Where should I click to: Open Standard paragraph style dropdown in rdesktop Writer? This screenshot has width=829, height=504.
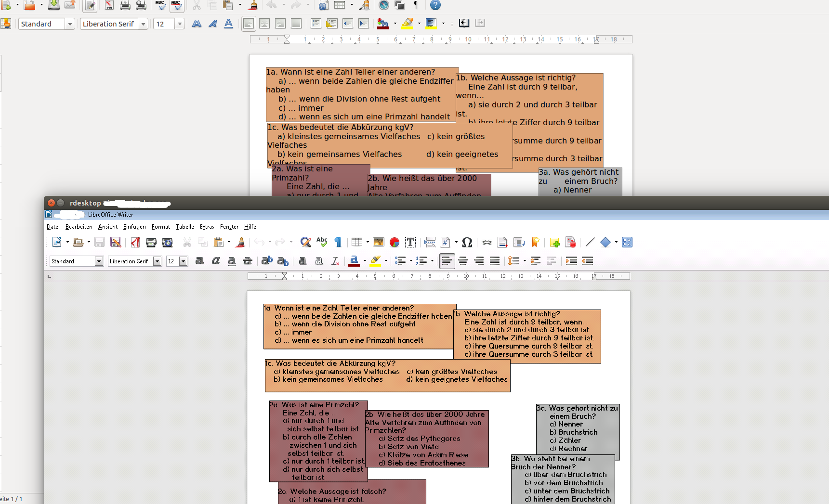[x=99, y=261]
